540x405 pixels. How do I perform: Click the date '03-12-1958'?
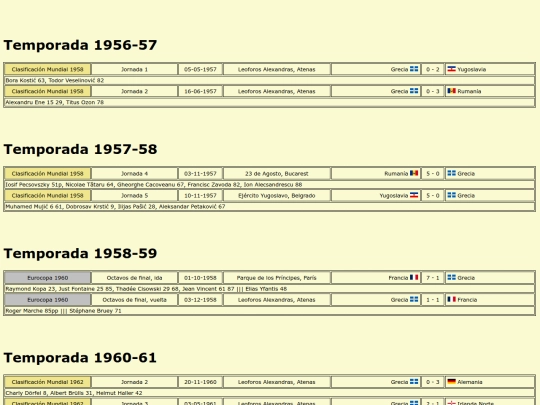point(200,300)
